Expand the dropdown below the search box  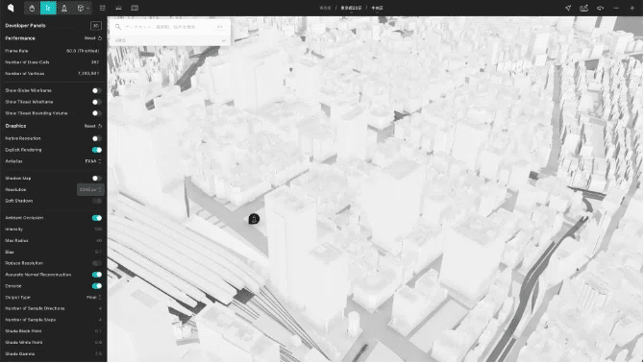170,40
